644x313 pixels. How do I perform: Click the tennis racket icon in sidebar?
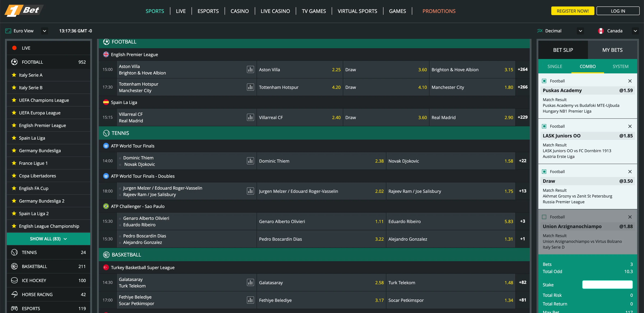point(15,252)
